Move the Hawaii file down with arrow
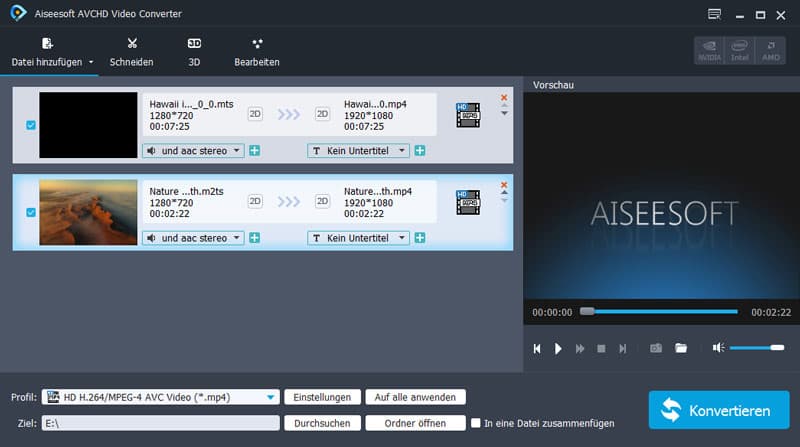800x447 pixels. tap(504, 114)
